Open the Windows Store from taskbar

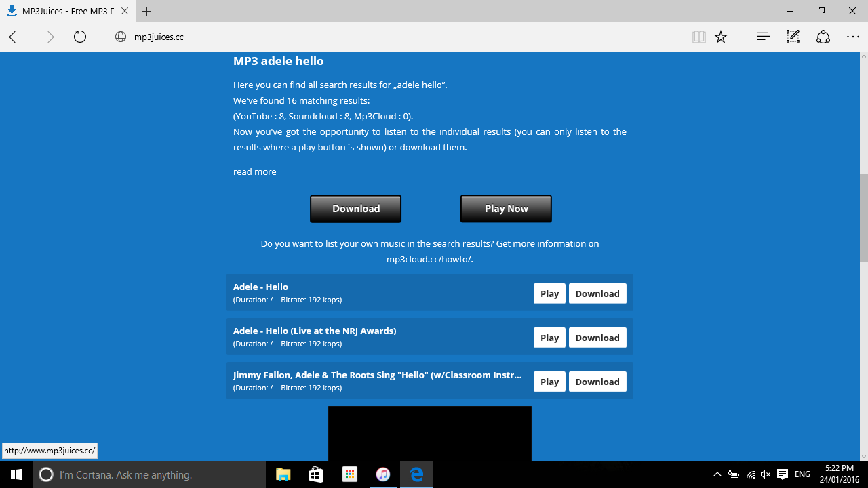coord(316,474)
